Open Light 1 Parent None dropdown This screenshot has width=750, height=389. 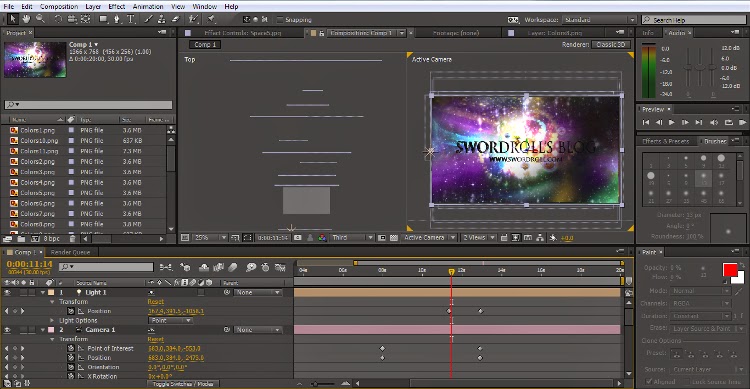click(257, 292)
